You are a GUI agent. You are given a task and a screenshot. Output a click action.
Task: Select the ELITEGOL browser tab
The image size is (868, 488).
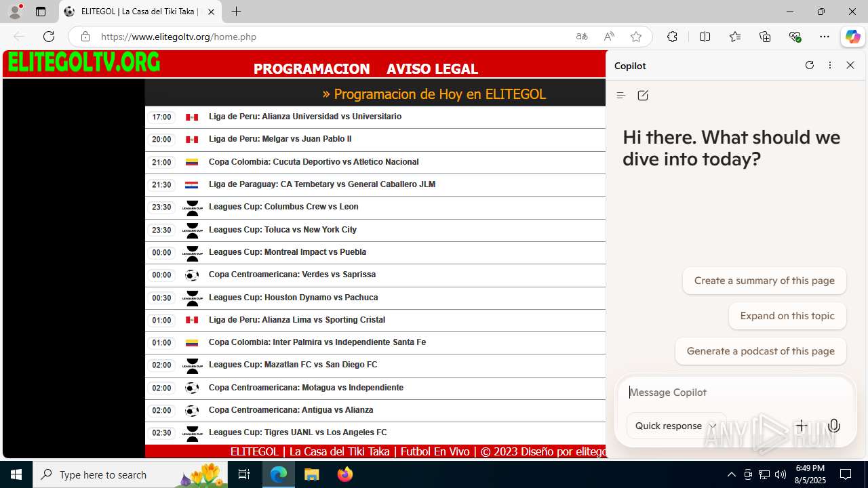point(141,12)
